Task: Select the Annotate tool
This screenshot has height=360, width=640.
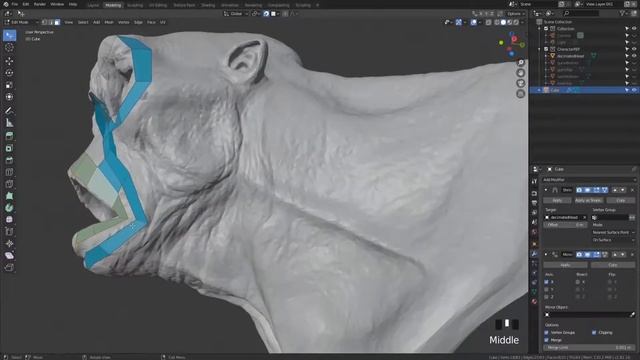Action: coord(9,111)
